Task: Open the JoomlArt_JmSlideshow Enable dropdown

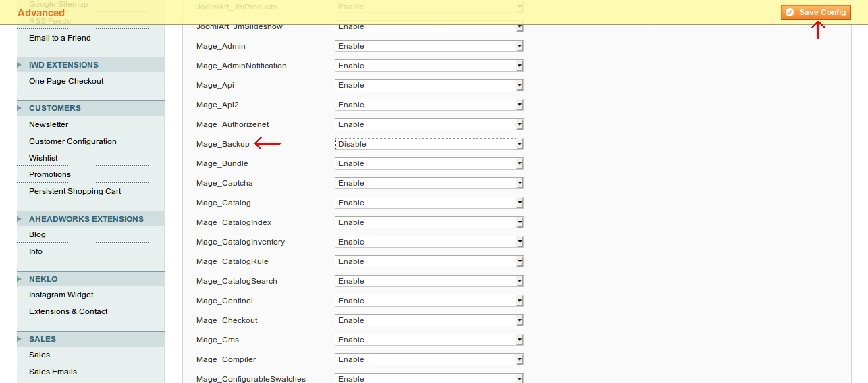Action: coord(429,26)
